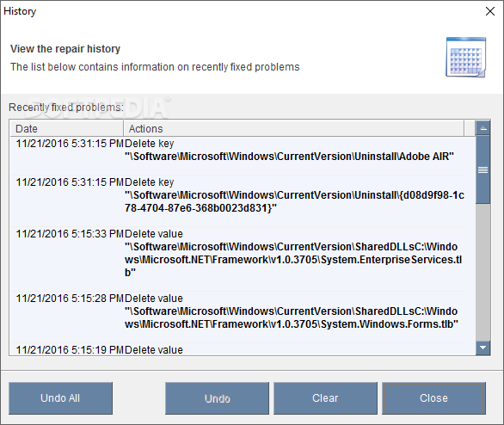Click the Undo All button
Viewport: 504px width, 425px height.
pyautogui.click(x=60, y=398)
